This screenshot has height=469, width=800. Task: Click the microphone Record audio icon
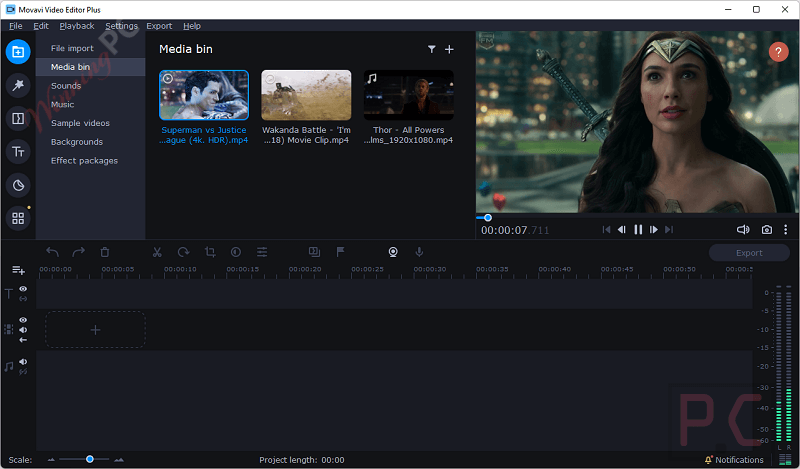pos(419,252)
